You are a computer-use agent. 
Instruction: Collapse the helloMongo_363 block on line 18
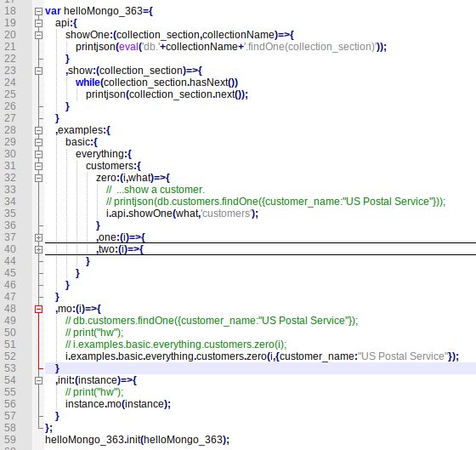[x=38, y=12]
